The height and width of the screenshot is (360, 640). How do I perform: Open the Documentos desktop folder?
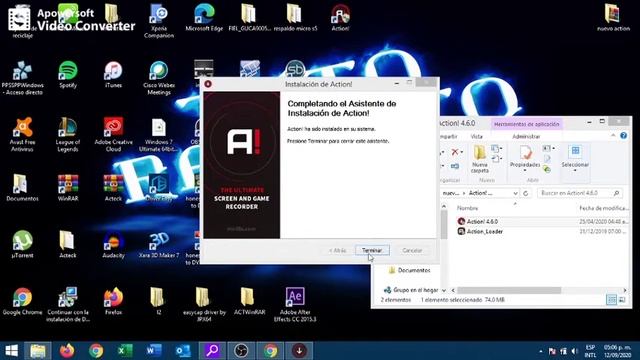pyautogui.click(x=22, y=188)
